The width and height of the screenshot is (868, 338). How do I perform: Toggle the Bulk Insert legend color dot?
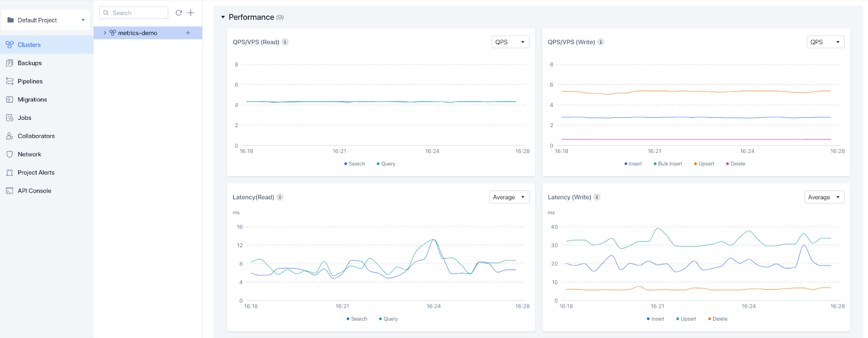click(655, 164)
